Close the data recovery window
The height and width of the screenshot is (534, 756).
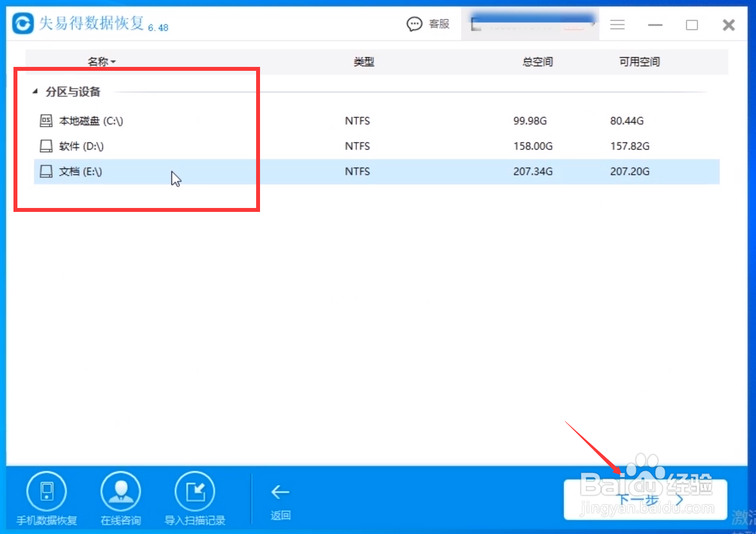point(728,25)
